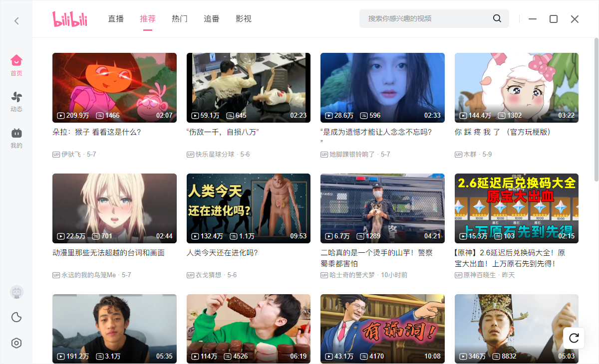Open the video 人类今天还在进化吗?

click(248, 208)
